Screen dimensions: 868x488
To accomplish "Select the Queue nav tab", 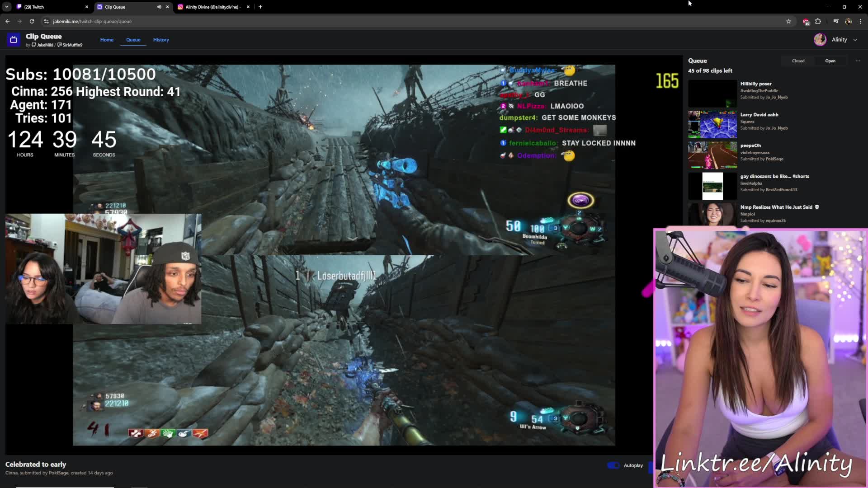I will 133,40.
